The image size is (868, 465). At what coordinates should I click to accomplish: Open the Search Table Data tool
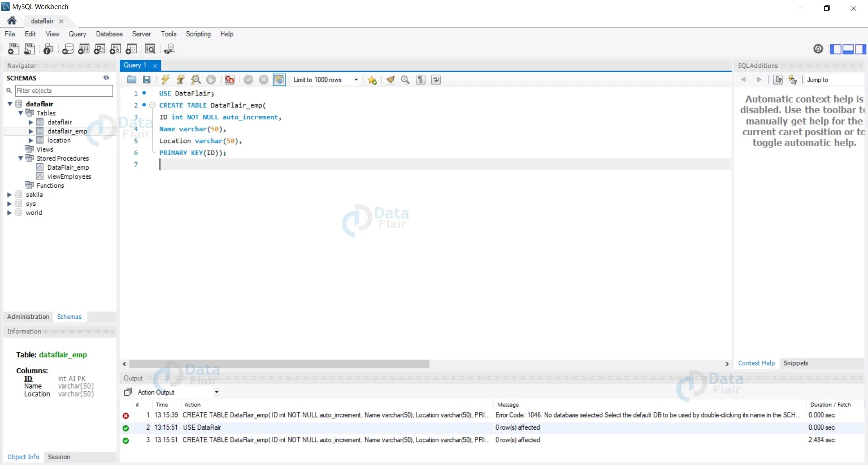click(x=150, y=49)
